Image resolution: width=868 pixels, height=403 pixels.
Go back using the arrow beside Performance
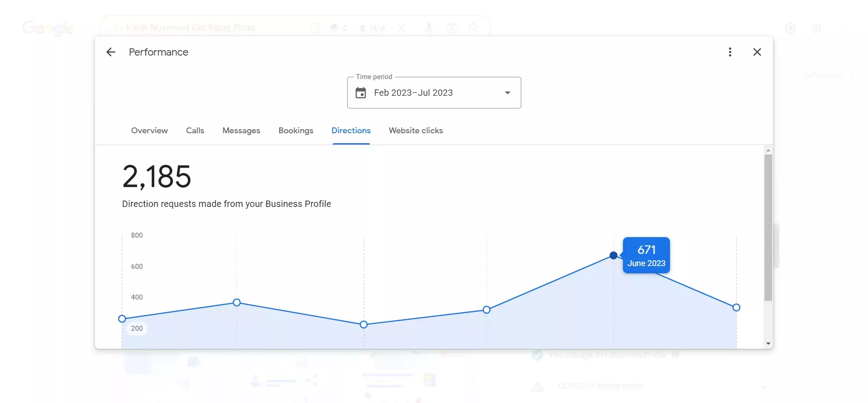(x=111, y=52)
